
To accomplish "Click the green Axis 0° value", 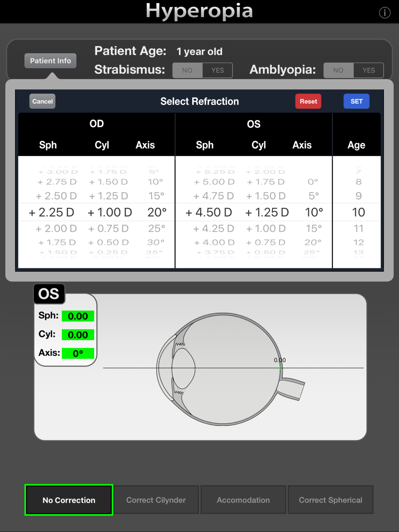I will coord(78,353).
